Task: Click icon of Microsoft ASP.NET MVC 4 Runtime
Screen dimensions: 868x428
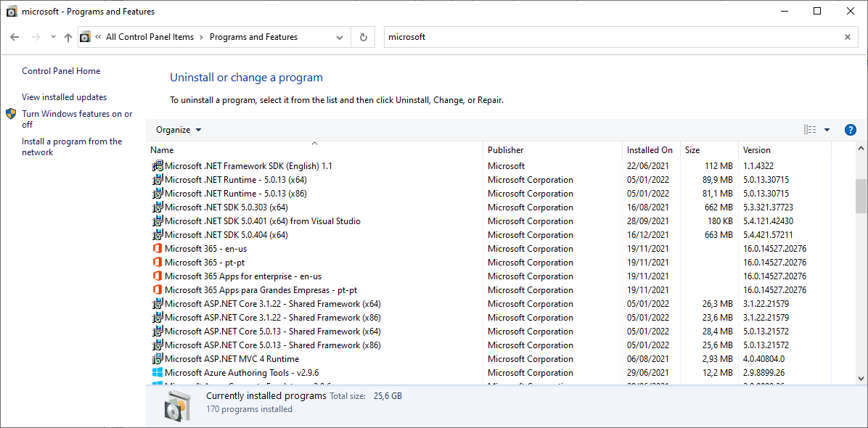Action: click(157, 359)
